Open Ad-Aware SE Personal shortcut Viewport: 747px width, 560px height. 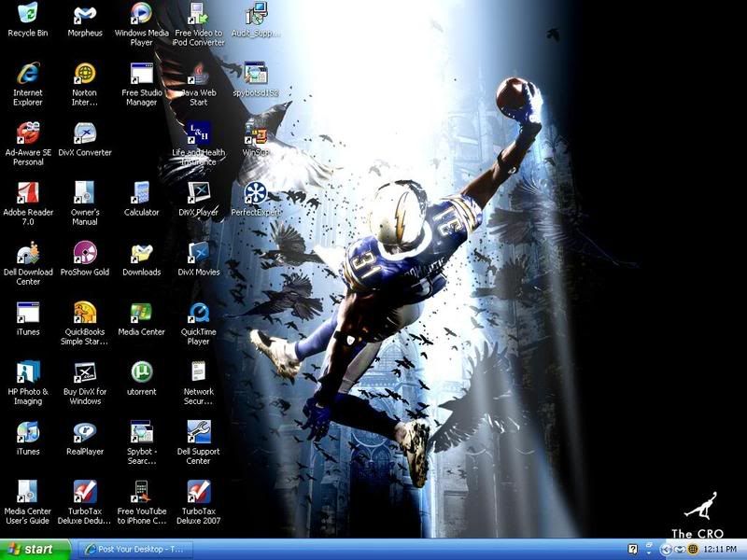pos(28,133)
